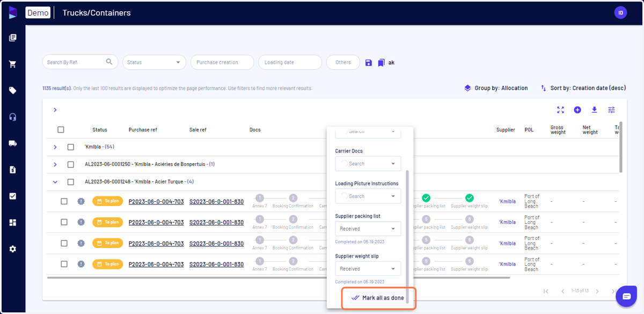Viewport: 644px width, 314px height.
Task: Open the shopping cart sidebar icon
Action: click(x=13, y=64)
